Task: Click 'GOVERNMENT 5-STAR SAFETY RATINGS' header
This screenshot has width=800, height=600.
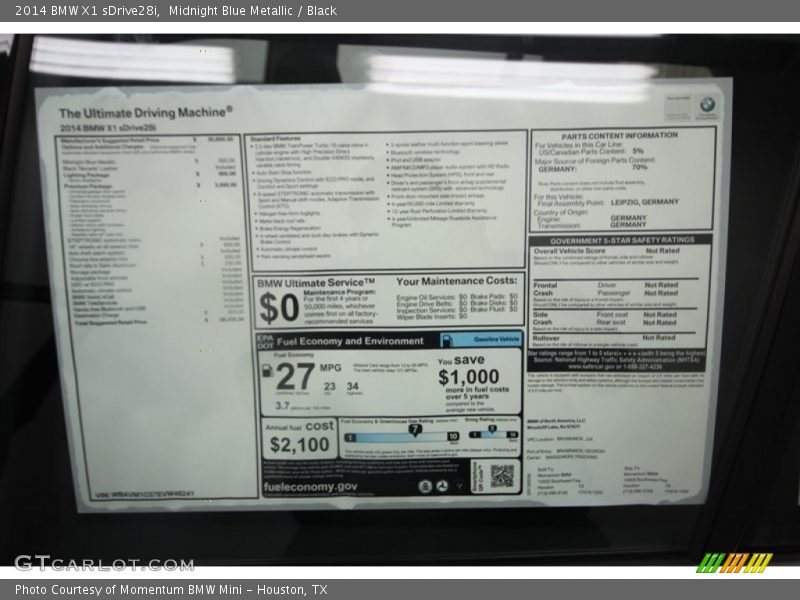Action: pyautogui.click(x=622, y=240)
